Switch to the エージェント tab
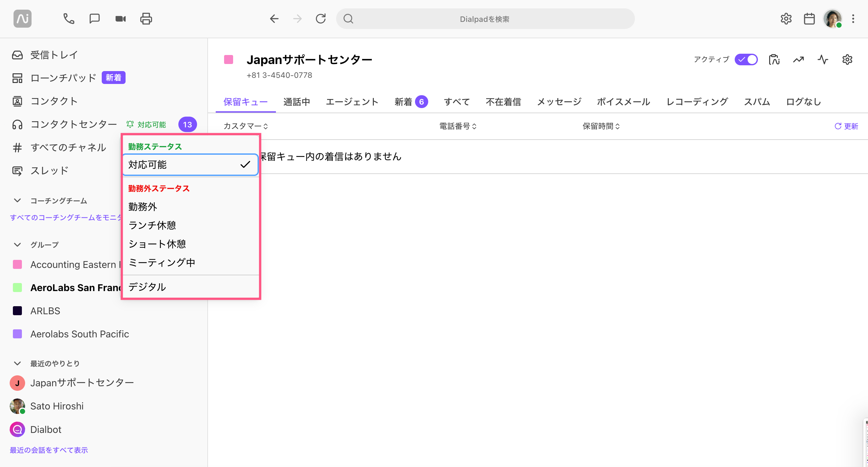 (352, 102)
